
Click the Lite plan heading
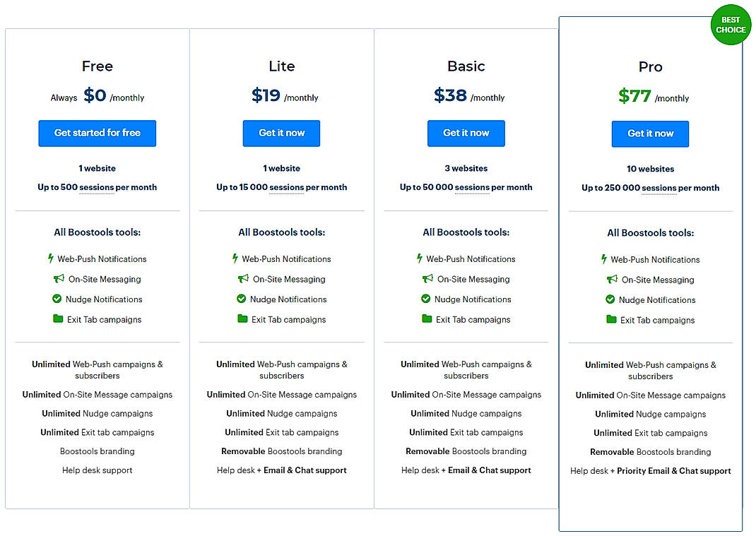[281, 66]
